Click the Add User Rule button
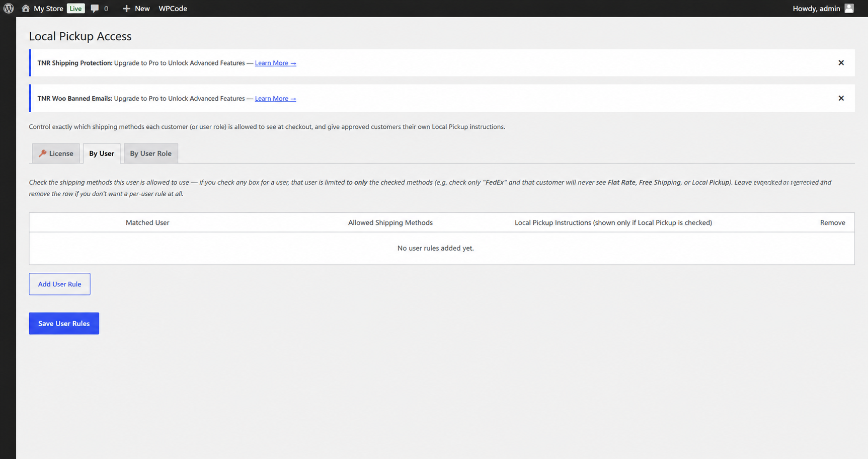Image resolution: width=868 pixels, height=459 pixels. point(59,284)
